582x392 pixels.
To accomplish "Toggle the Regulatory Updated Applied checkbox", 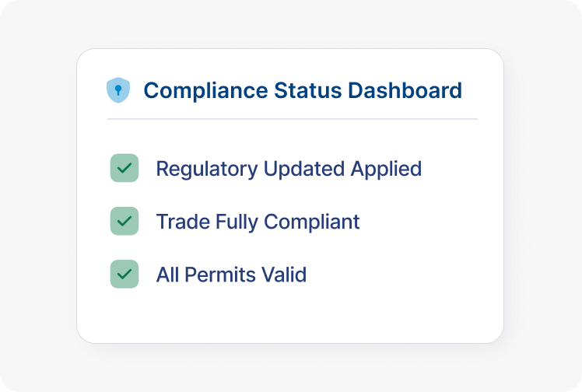I will [x=124, y=168].
